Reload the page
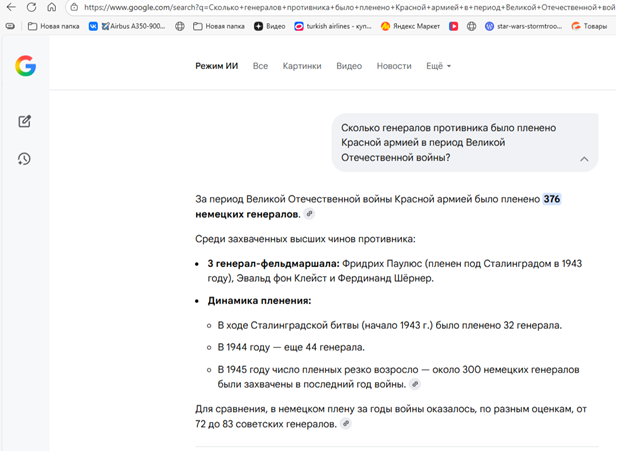617x452 pixels. (31, 7)
